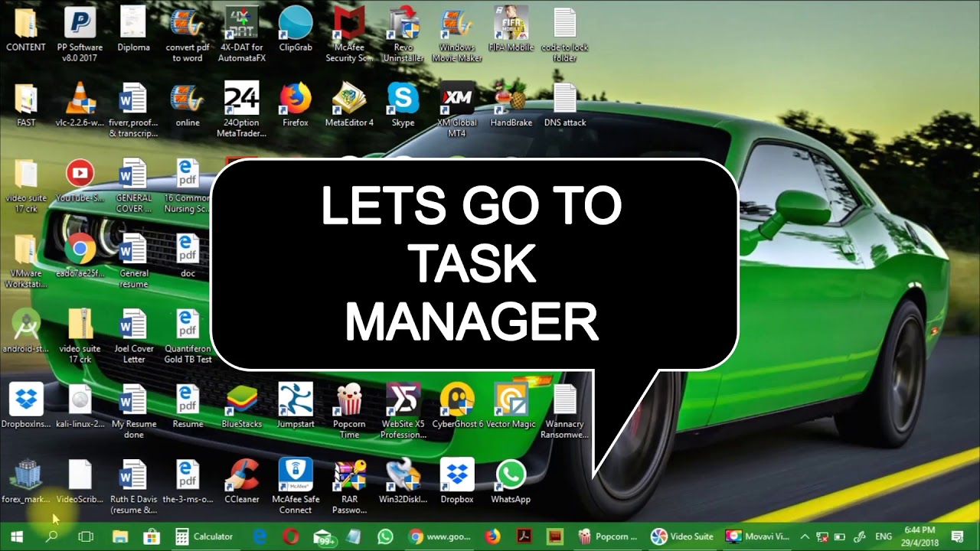Open the Microsoft Store taskbar icon

pos(151,536)
